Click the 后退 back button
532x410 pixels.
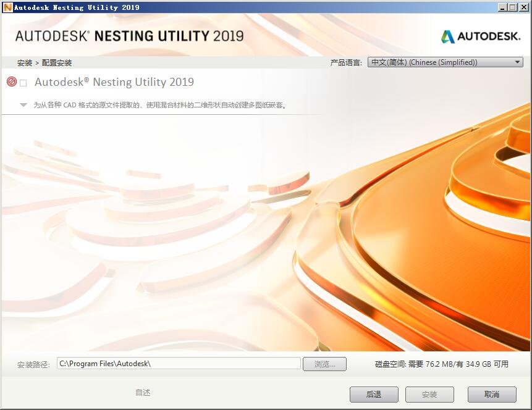point(374,395)
